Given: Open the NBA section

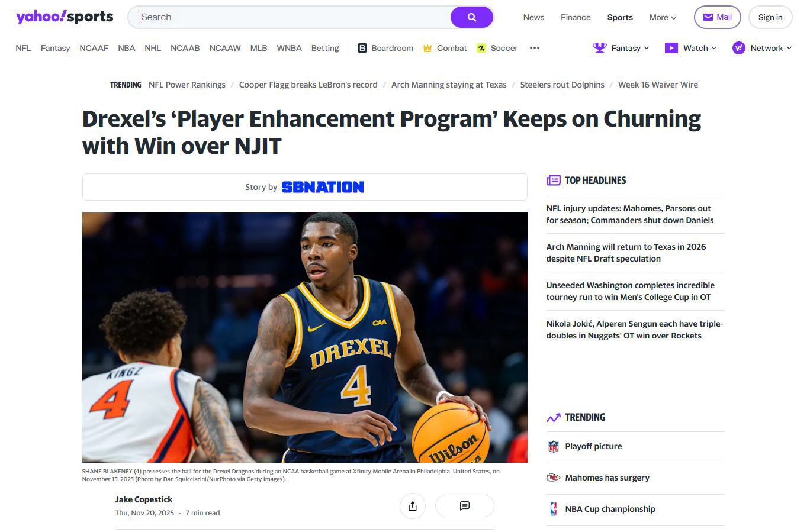Looking at the screenshot, I should (x=127, y=48).
